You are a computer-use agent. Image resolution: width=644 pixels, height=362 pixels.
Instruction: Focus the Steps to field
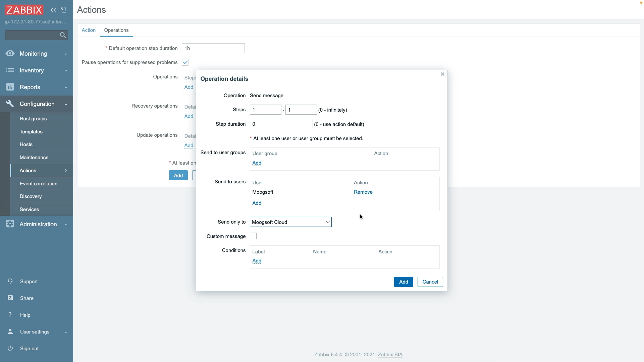[301, 110]
